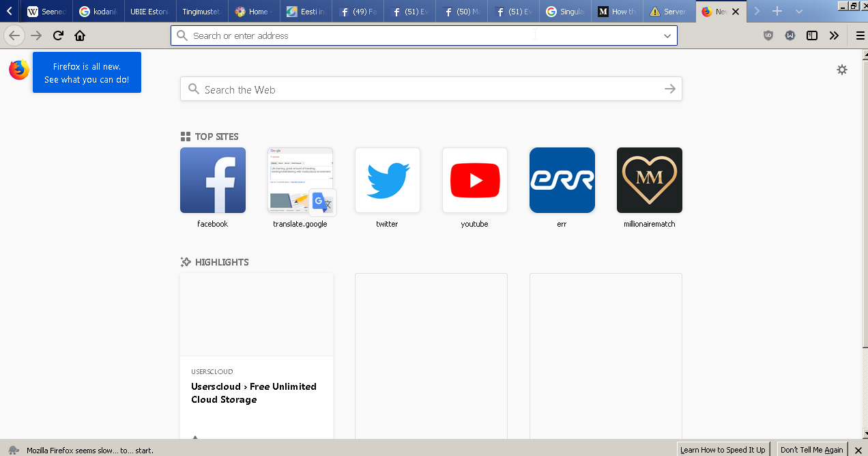Switch to the UBIE Estonia tab
868x456 pixels.
(150, 12)
